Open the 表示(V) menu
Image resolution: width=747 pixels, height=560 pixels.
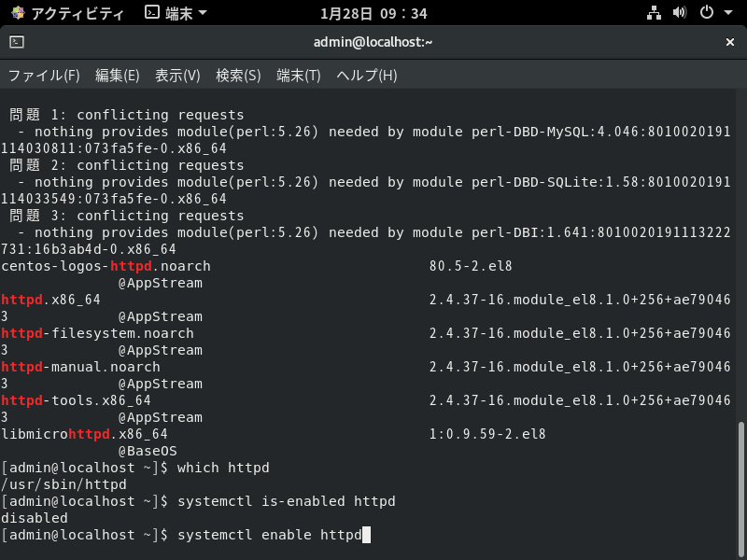coord(177,76)
